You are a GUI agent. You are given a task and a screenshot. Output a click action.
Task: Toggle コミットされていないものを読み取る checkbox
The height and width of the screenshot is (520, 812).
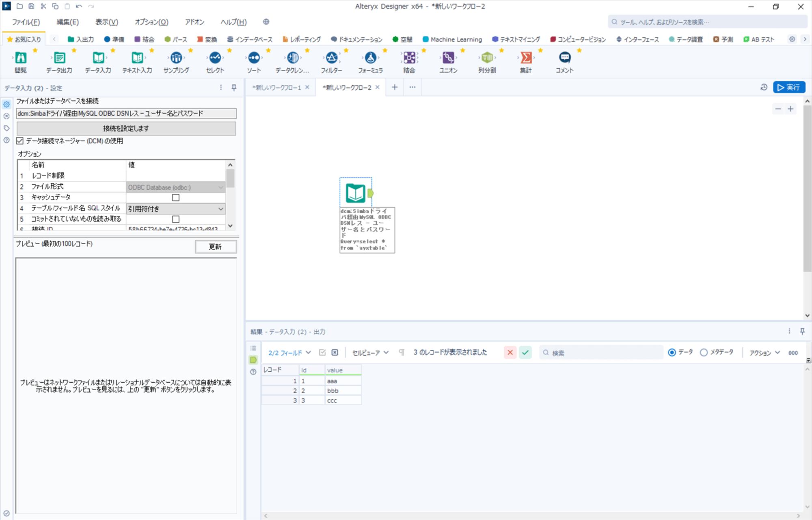click(176, 219)
